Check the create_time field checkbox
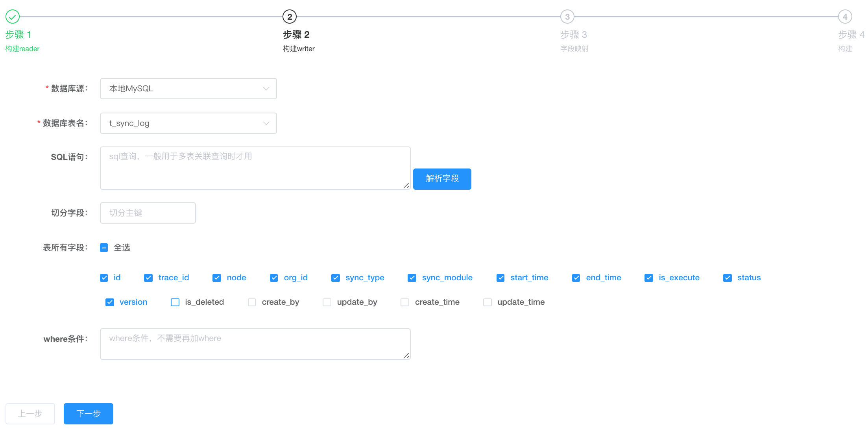The width and height of the screenshot is (868, 437). tap(405, 302)
